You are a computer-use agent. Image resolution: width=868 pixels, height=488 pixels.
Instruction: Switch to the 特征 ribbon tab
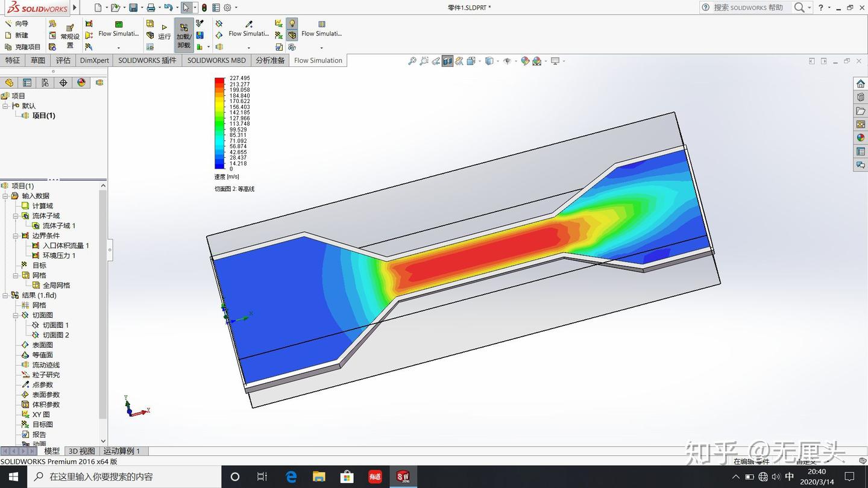13,60
